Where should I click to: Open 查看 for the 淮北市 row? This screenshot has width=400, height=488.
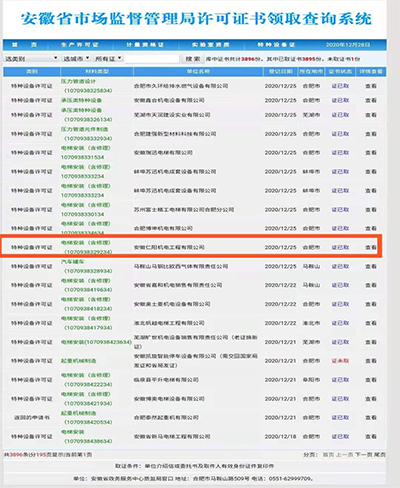371,323
